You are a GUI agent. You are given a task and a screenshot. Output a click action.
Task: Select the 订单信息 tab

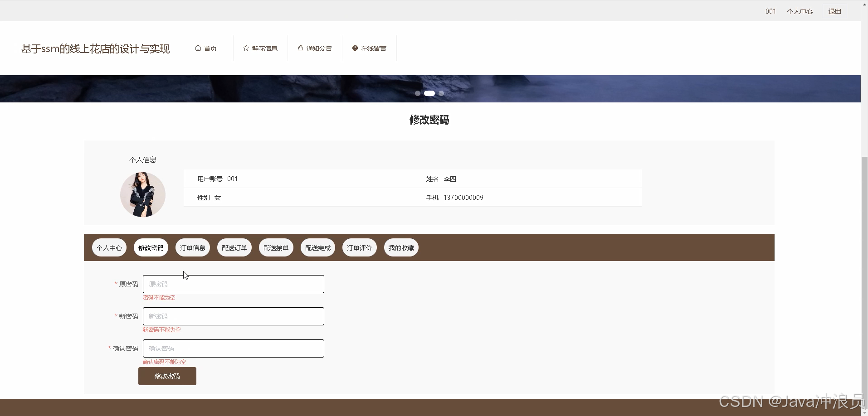(x=192, y=247)
